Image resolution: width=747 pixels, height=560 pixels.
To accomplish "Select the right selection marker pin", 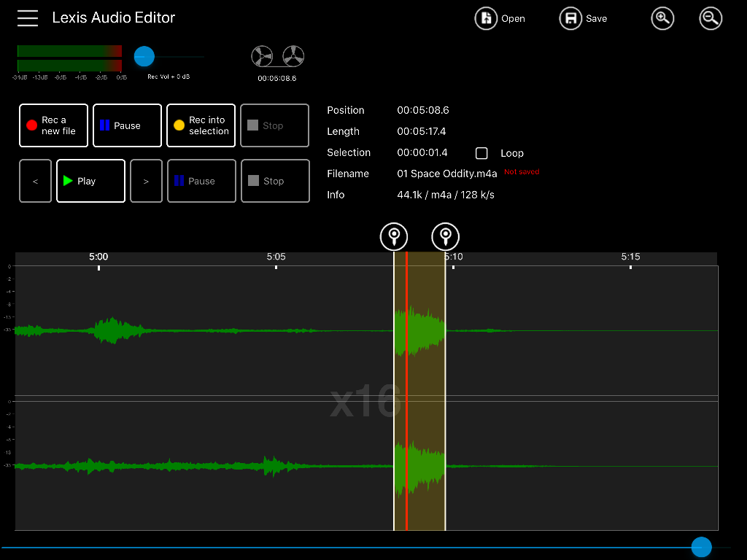I will (x=446, y=236).
